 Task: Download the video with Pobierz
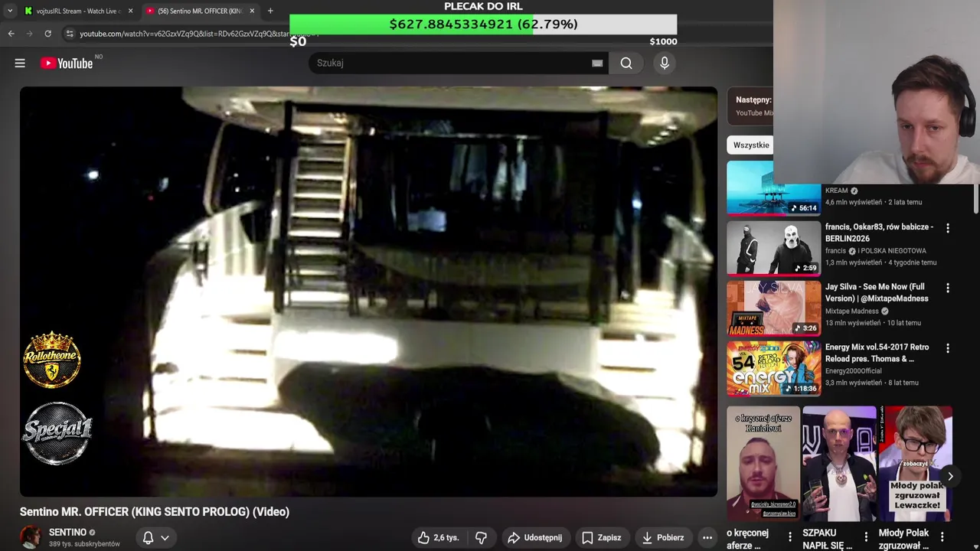click(662, 537)
